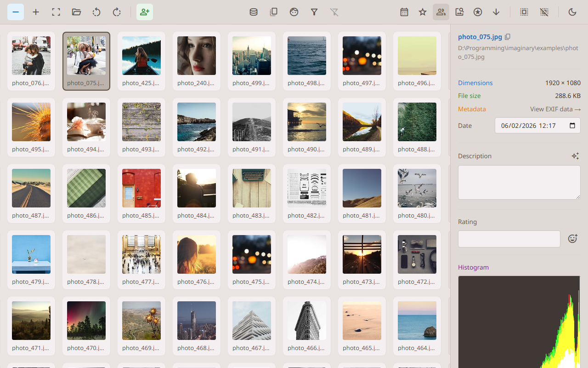Zoom out thumbnails with the minus button
The width and height of the screenshot is (588, 368).
pyautogui.click(x=15, y=12)
